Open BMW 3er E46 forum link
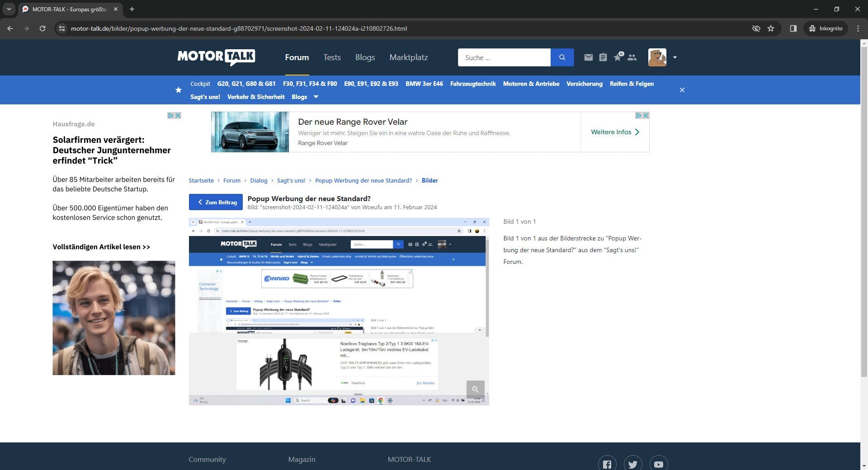Screen dimensions: 868x470 tap(424, 84)
